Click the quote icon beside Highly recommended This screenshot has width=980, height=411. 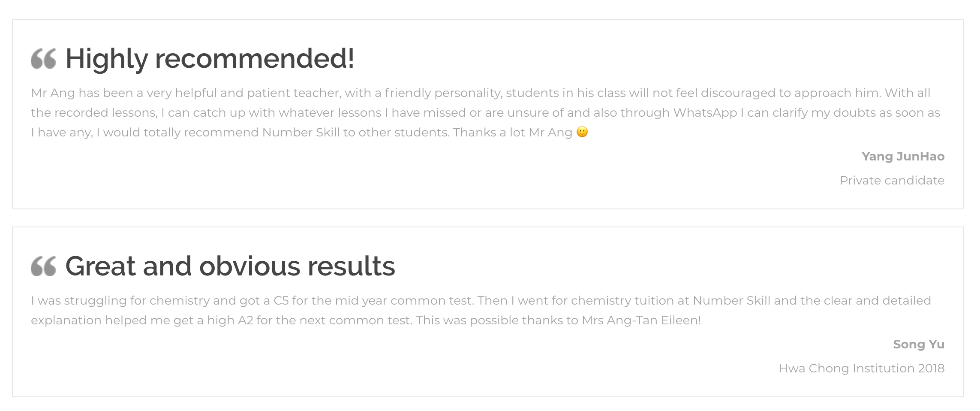[43, 58]
